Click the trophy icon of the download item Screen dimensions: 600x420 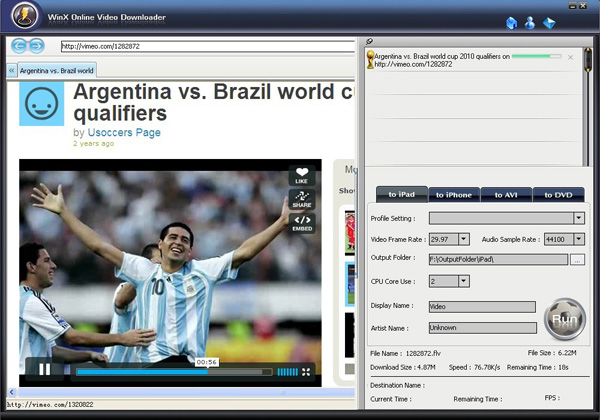click(370, 60)
